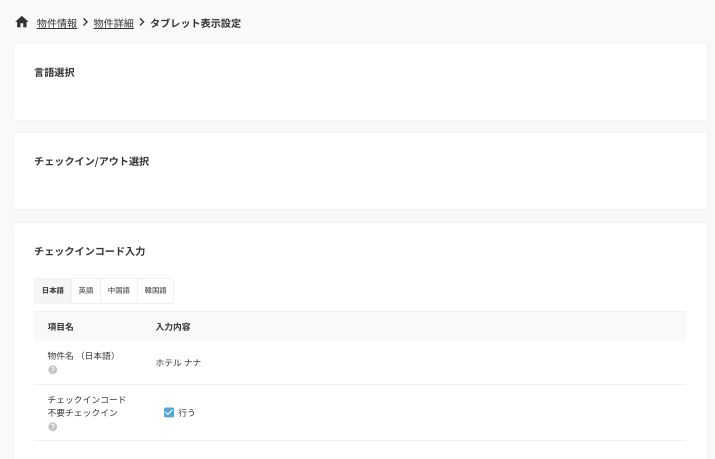Click the ホテル ナナ property name value
The height and width of the screenshot is (459, 715).
tap(178, 363)
